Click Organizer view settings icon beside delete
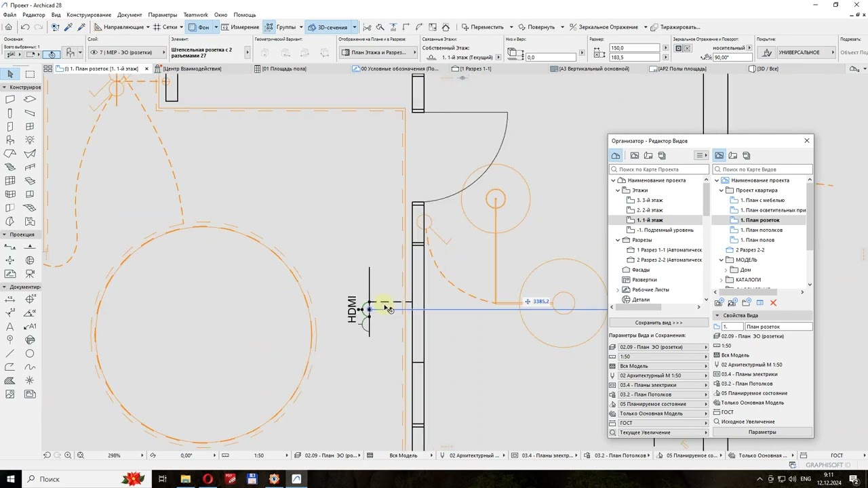Viewport: 868px width, 488px height. tap(759, 303)
